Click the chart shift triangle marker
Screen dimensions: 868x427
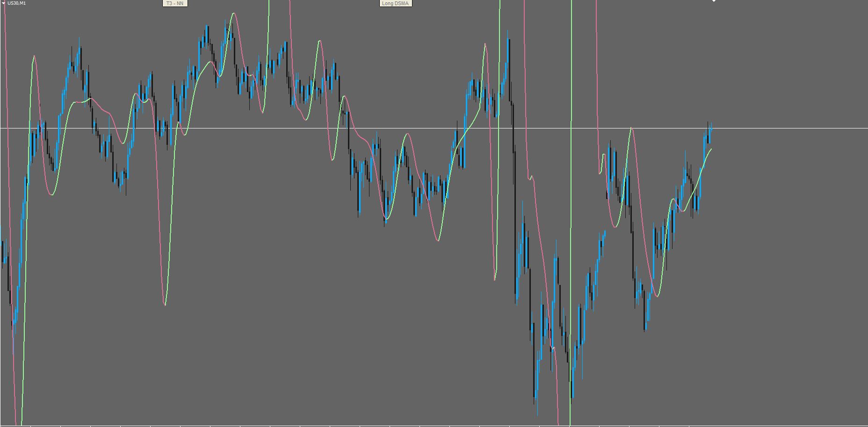click(714, 1)
